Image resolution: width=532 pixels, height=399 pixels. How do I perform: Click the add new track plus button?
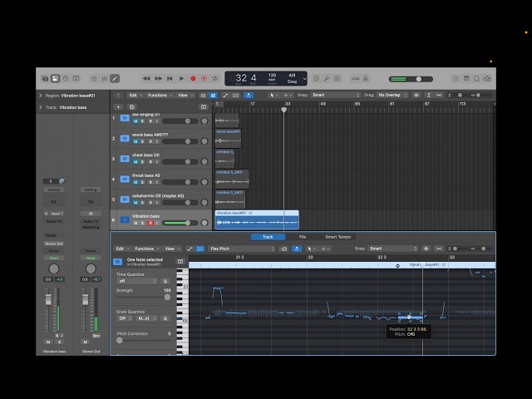coord(118,107)
